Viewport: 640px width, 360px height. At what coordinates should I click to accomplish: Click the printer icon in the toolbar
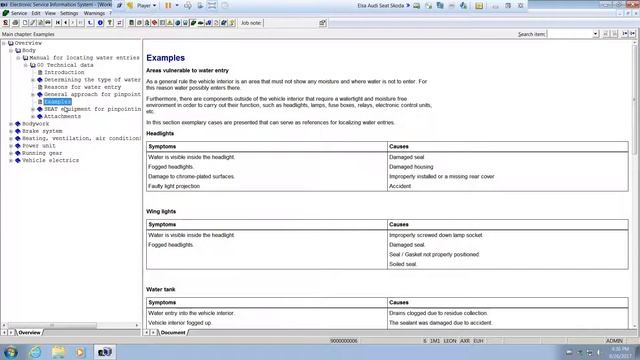tap(15, 23)
